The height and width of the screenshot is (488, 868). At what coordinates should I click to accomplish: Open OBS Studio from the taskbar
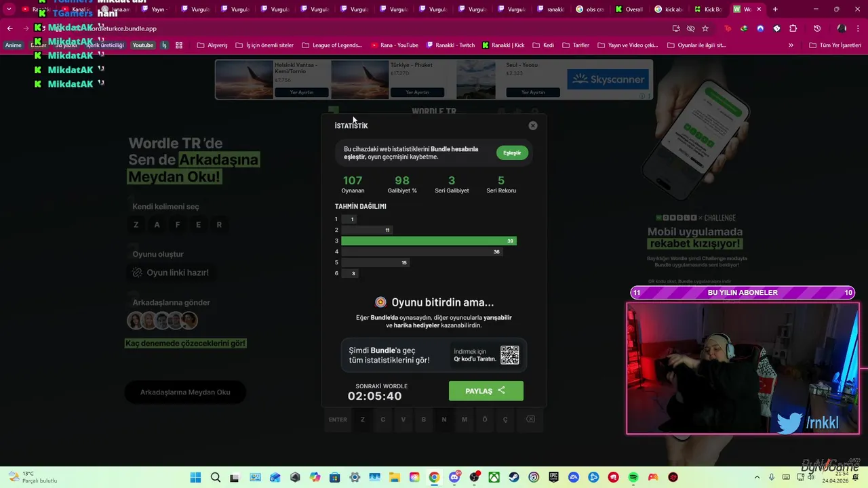[474, 478]
